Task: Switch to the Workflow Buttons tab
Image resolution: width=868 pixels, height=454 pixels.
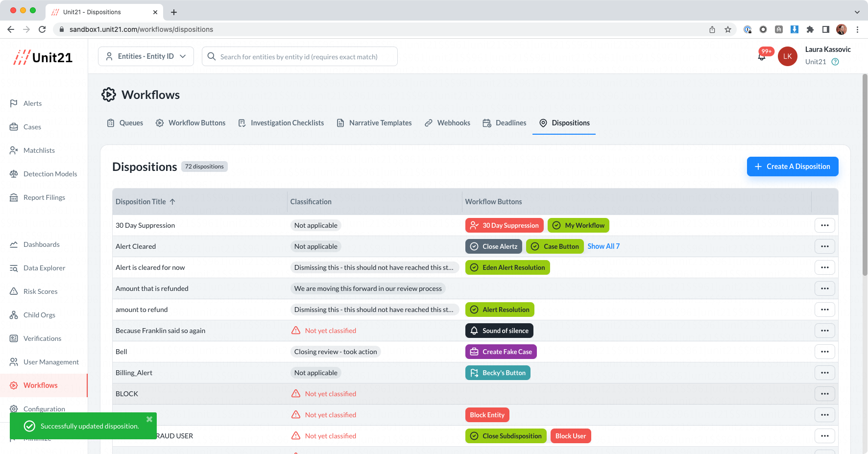Action: pyautogui.click(x=191, y=123)
